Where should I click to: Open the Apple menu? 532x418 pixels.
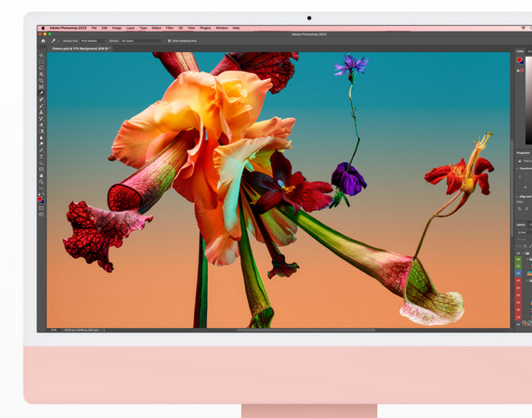pos(43,28)
